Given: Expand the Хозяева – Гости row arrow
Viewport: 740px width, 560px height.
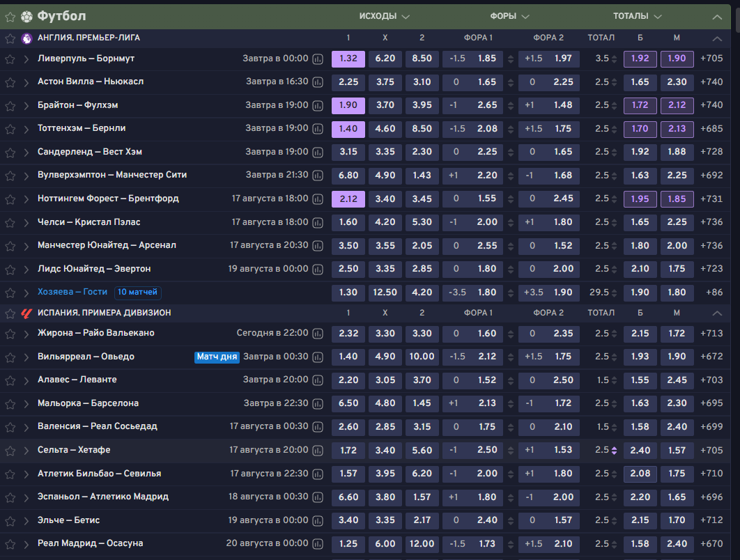Looking at the screenshot, I should point(26,293).
